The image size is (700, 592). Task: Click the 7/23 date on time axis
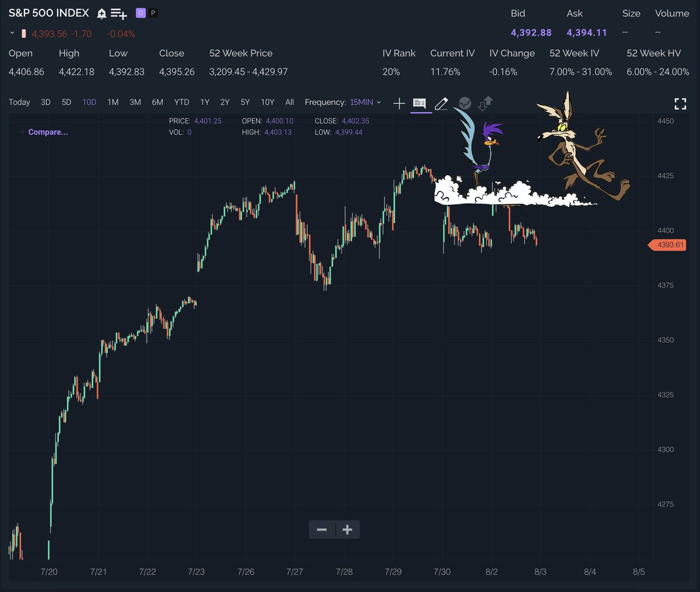[197, 572]
